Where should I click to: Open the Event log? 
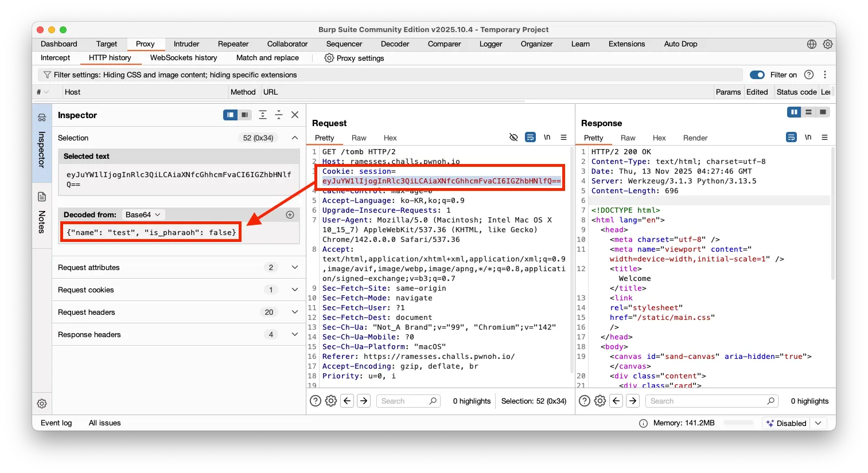click(x=56, y=423)
